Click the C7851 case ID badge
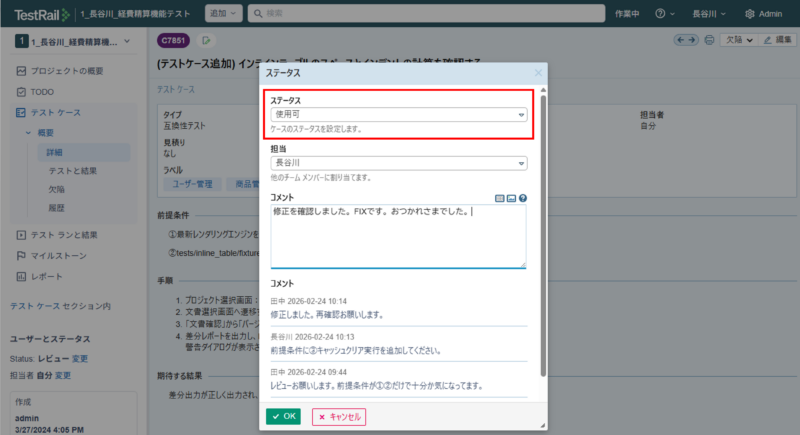 tap(173, 40)
